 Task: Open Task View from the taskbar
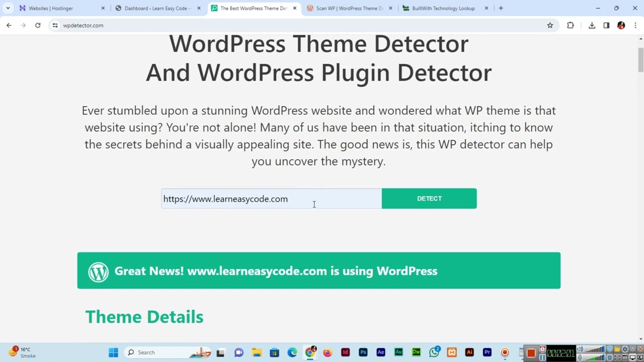click(220, 352)
